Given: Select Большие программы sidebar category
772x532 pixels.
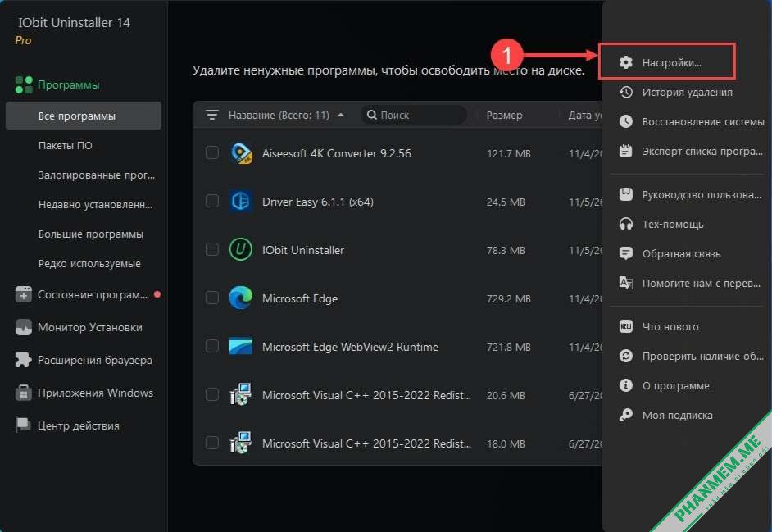Looking at the screenshot, I should (x=91, y=234).
